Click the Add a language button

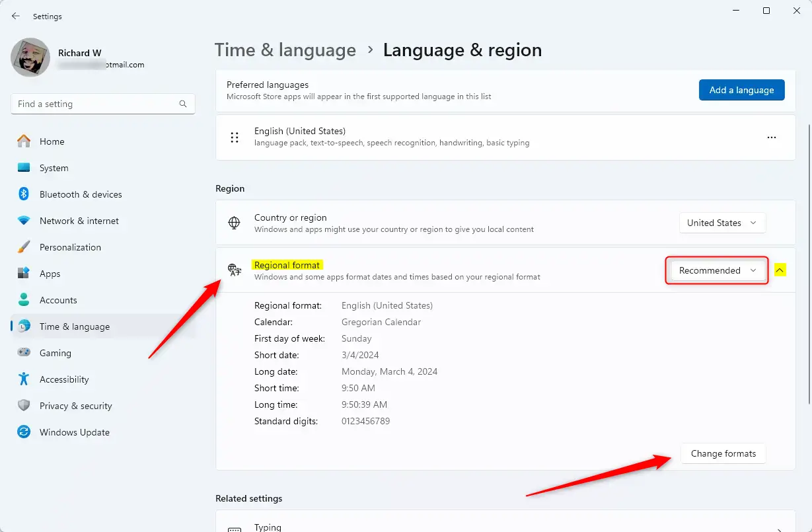point(741,90)
